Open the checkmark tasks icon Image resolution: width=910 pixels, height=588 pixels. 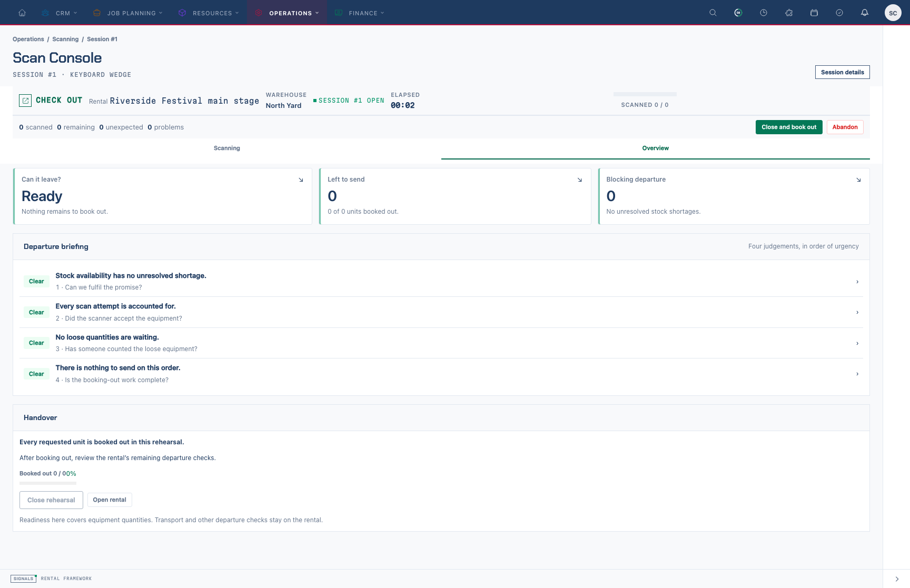[839, 13]
